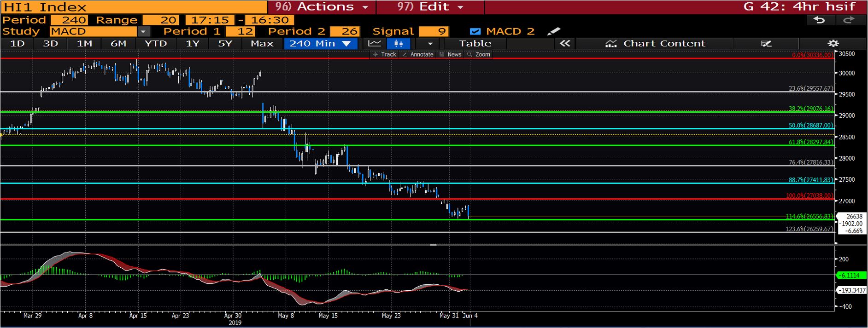The height and width of the screenshot is (328, 868).
Task: Select the YTD time range
Action: coord(155,44)
